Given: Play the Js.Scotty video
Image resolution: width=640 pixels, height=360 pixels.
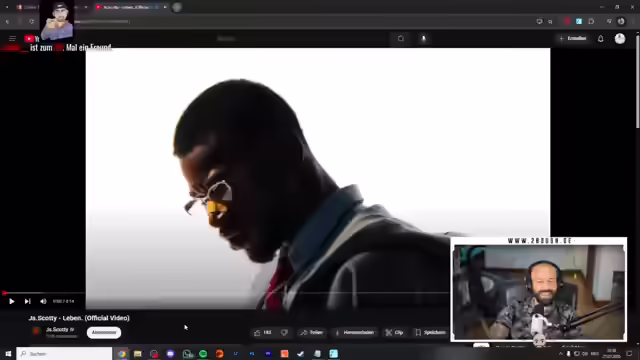Looking at the screenshot, I should pos(11,301).
